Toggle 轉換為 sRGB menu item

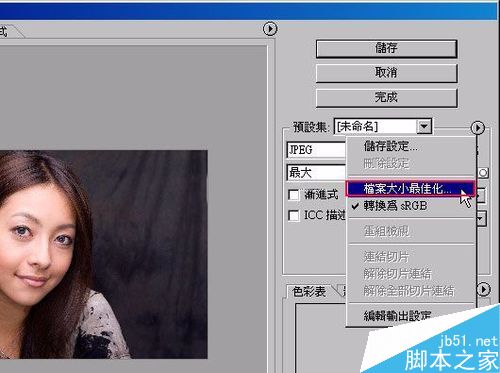click(x=411, y=206)
